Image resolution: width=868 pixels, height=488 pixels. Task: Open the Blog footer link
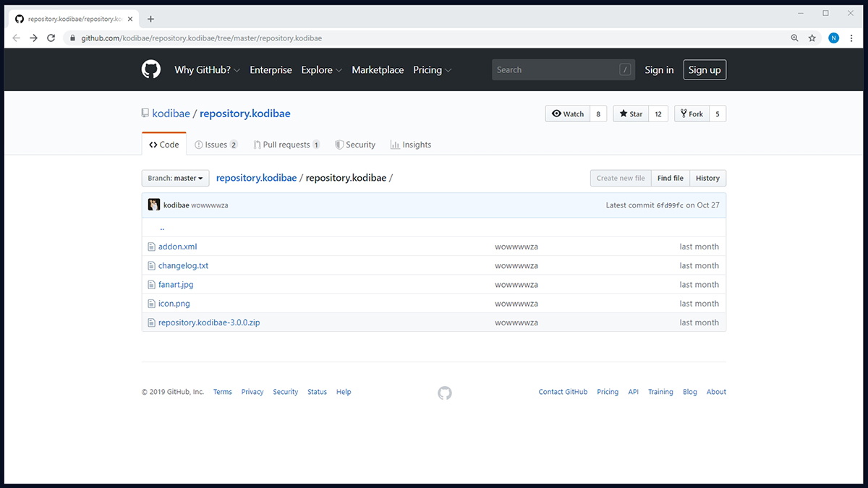690,392
